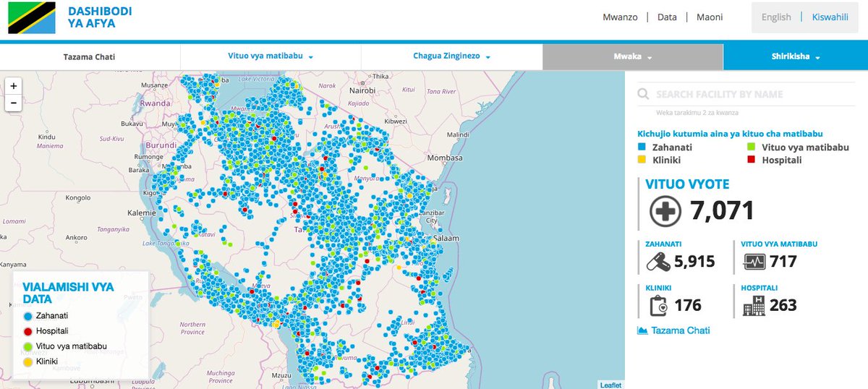868x389 pixels.
Task: Go to Mwanzo page
Action: [x=620, y=17]
